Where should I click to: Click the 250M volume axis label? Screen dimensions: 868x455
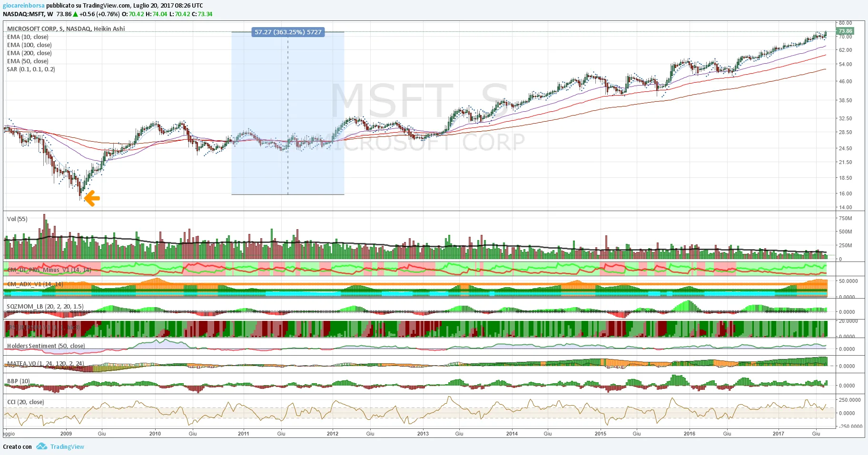click(x=846, y=245)
